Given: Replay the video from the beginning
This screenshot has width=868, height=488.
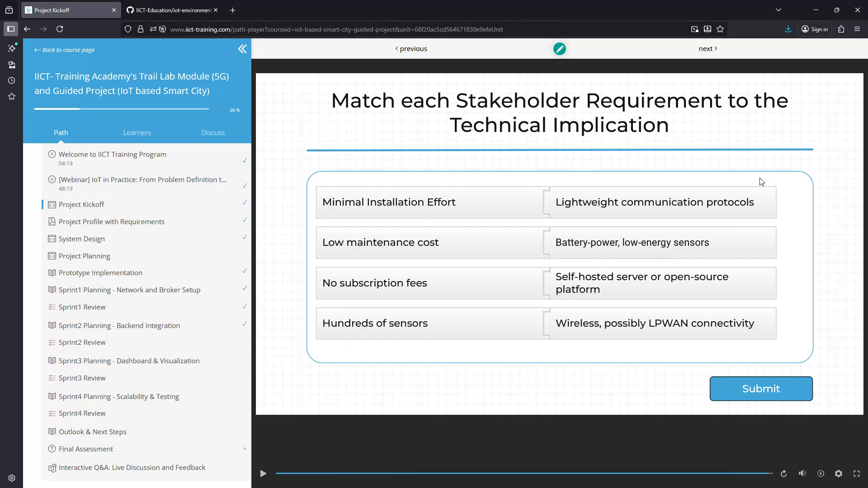Looking at the screenshot, I should coord(784,474).
